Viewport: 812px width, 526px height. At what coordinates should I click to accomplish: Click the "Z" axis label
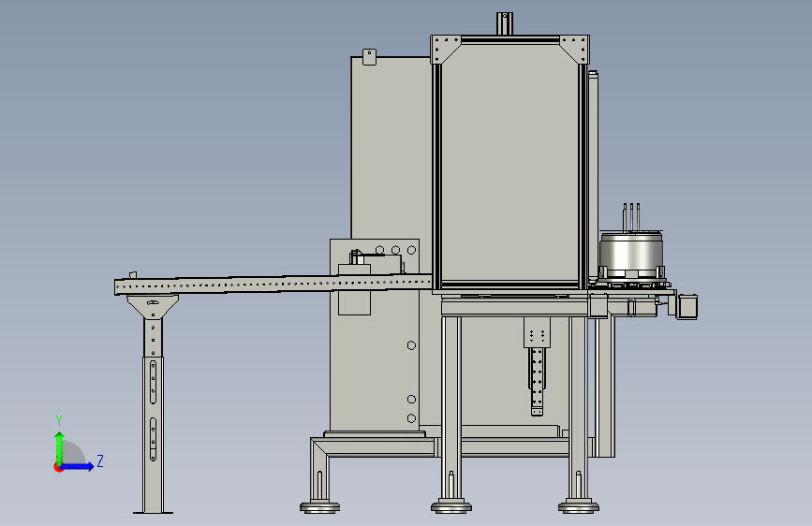coord(100,460)
